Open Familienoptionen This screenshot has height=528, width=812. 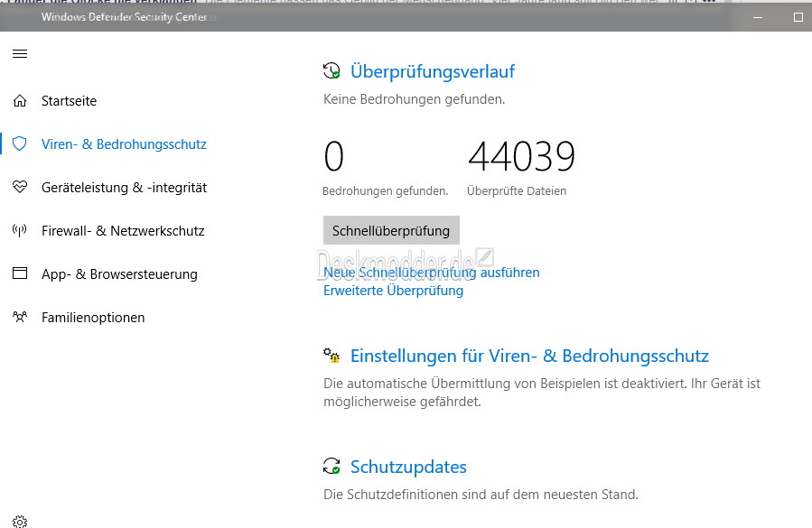[93, 318]
